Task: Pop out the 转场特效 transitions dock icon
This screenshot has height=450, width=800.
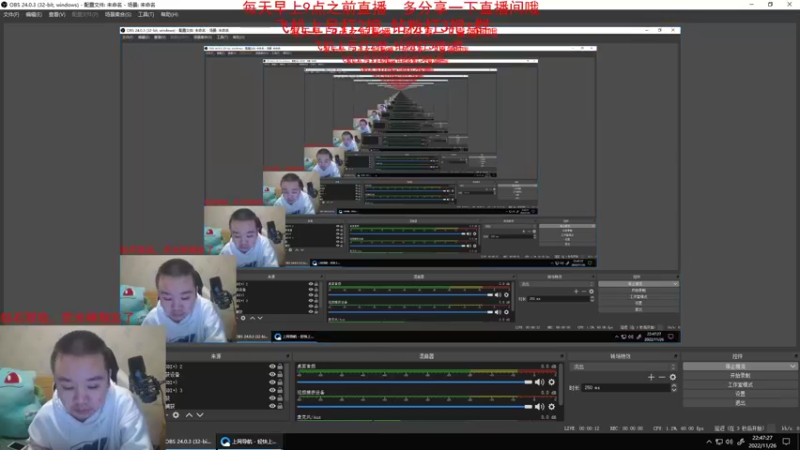Action: (676, 356)
